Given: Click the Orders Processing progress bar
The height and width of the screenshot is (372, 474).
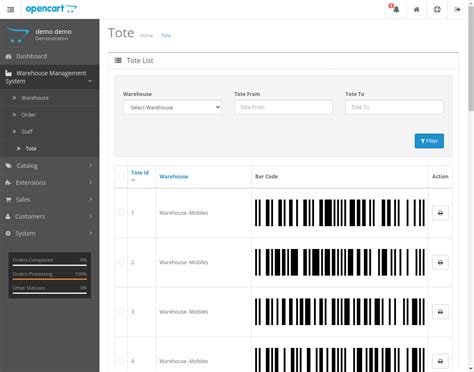Looking at the screenshot, I should click(x=50, y=279).
